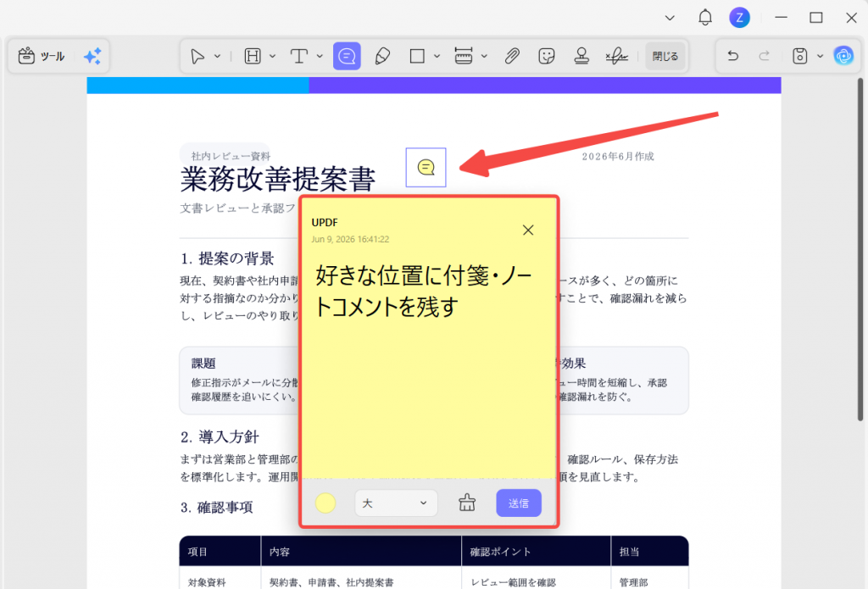Click the 管理部 table cell
This screenshot has width=868, height=589.
click(x=633, y=582)
